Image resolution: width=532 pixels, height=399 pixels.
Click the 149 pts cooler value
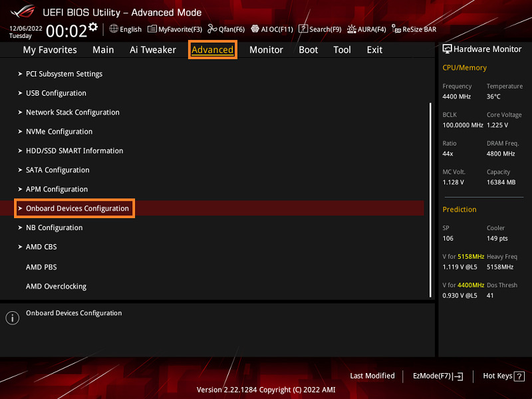497,238
